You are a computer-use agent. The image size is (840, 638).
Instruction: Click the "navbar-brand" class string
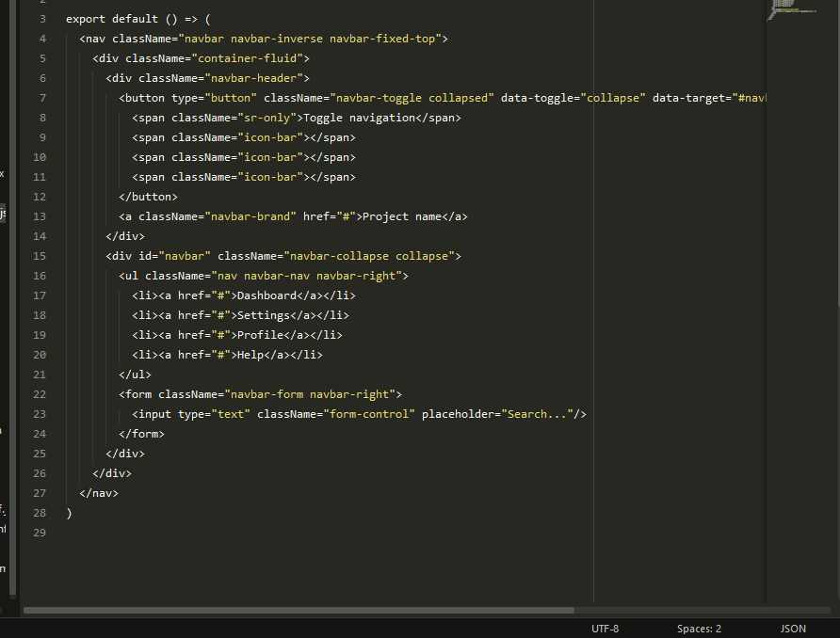click(x=250, y=216)
